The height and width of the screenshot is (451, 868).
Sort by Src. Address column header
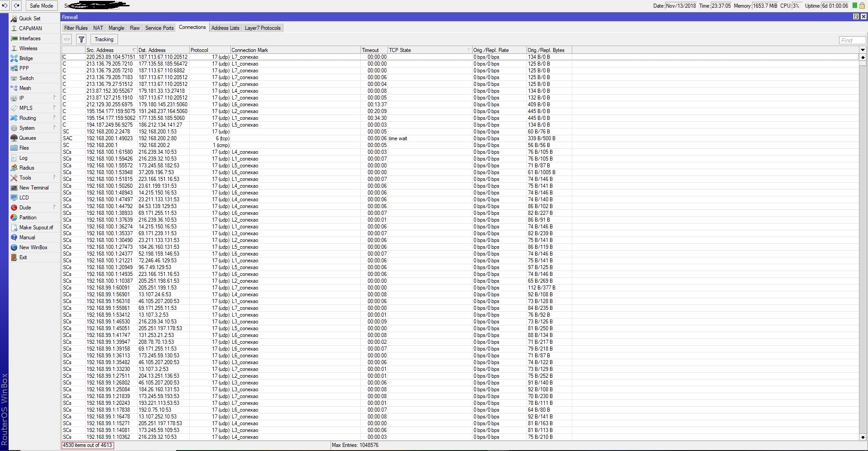point(111,50)
